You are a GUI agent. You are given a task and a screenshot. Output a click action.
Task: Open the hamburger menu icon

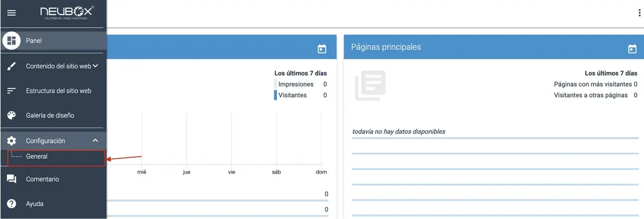click(11, 13)
